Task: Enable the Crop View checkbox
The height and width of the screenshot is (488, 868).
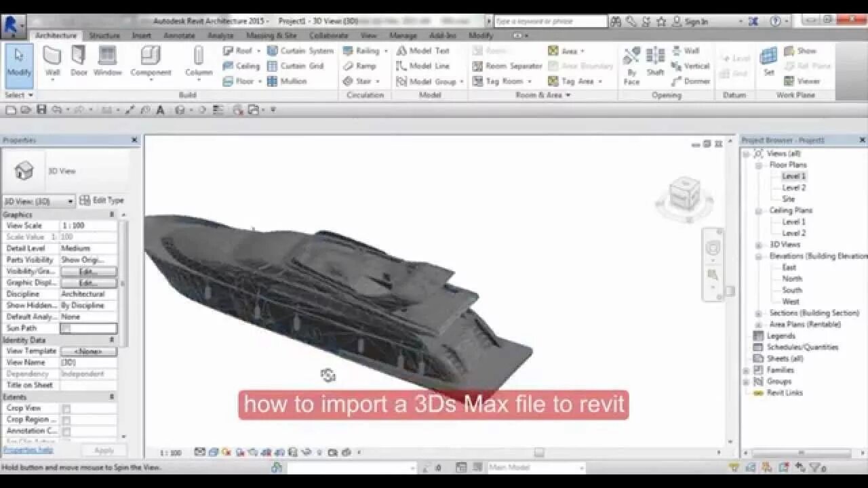Action: coord(66,408)
